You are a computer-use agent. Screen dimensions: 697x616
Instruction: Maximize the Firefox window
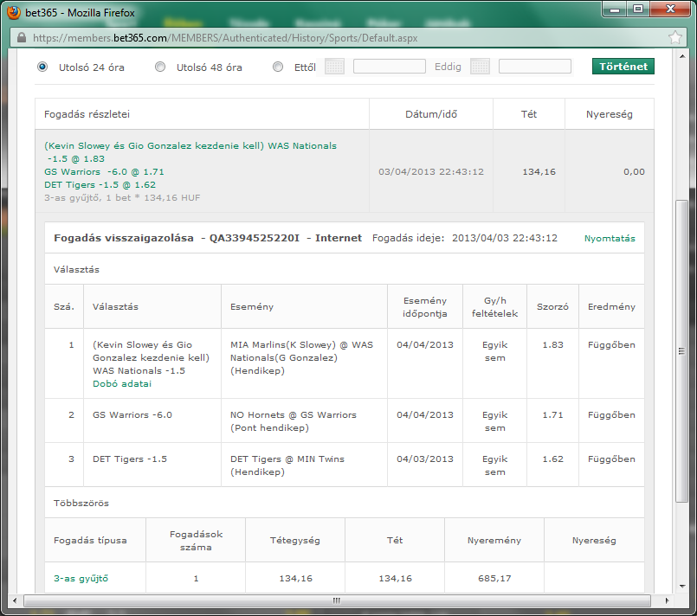coord(638,10)
